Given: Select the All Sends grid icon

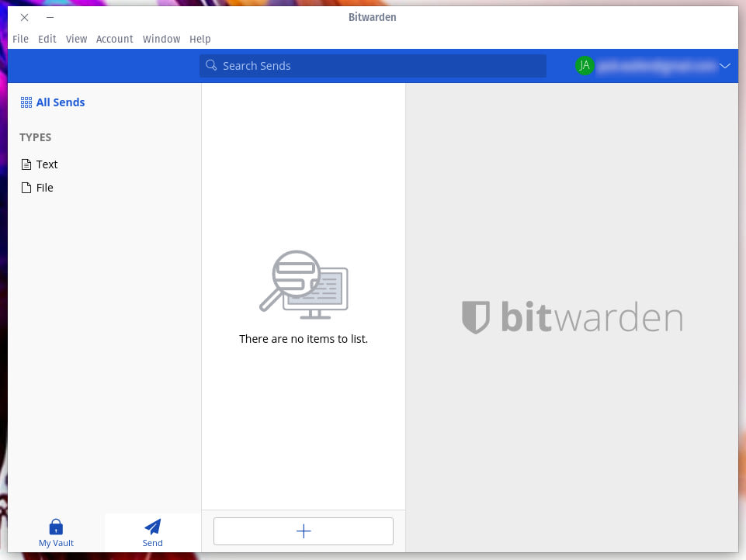Looking at the screenshot, I should tap(26, 102).
